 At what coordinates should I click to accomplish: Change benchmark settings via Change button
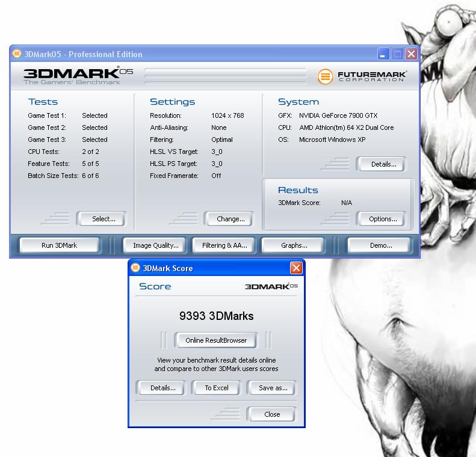[230, 219]
